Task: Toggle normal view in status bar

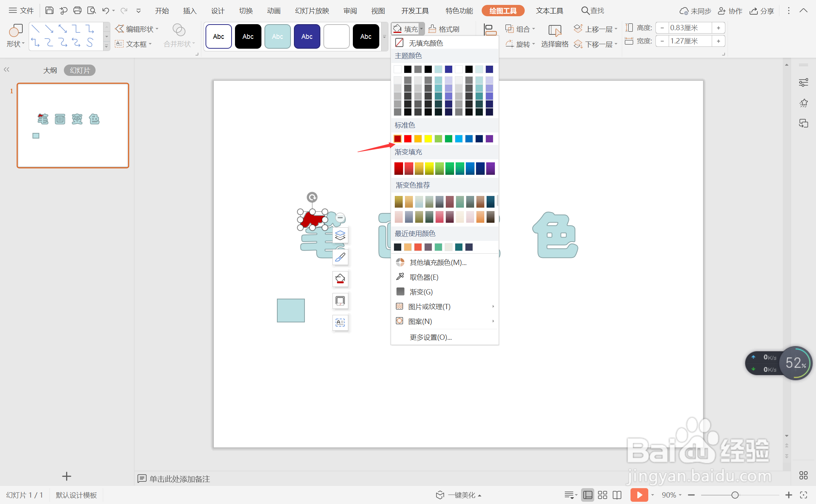Action: (x=587, y=495)
